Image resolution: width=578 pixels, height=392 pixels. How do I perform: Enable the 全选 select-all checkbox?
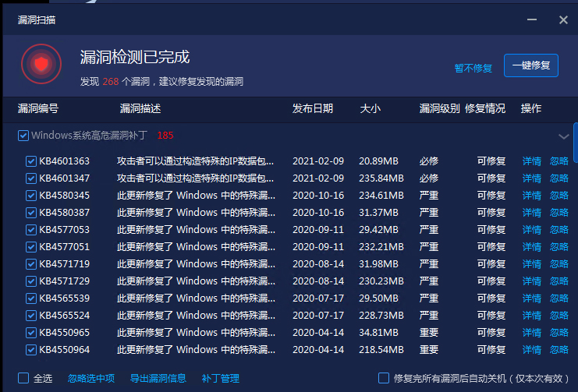(x=23, y=378)
